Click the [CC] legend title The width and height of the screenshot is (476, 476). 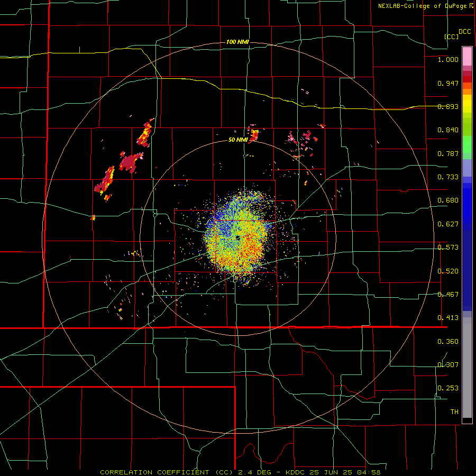pyautogui.click(x=452, y=36)
